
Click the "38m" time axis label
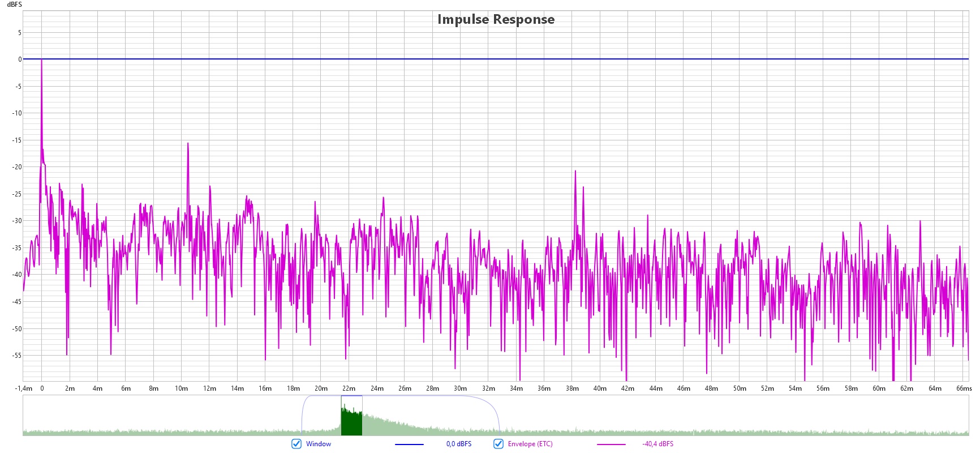coord(572,388)
